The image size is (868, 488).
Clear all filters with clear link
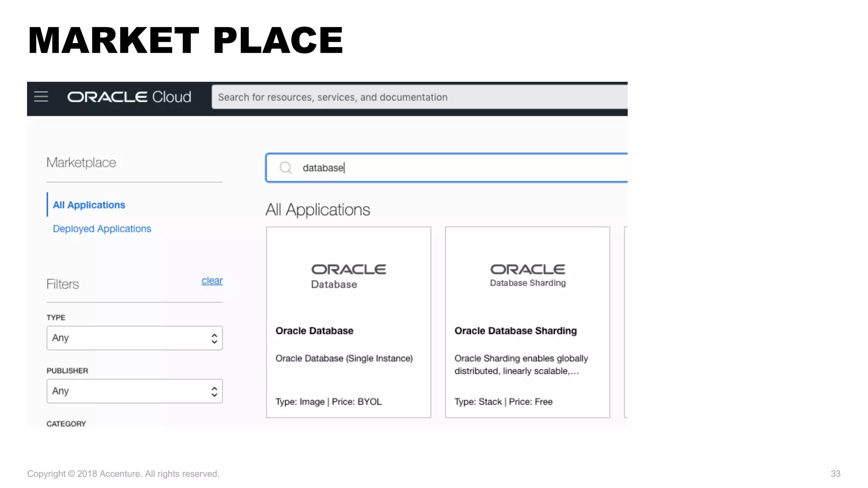(212, 280)
